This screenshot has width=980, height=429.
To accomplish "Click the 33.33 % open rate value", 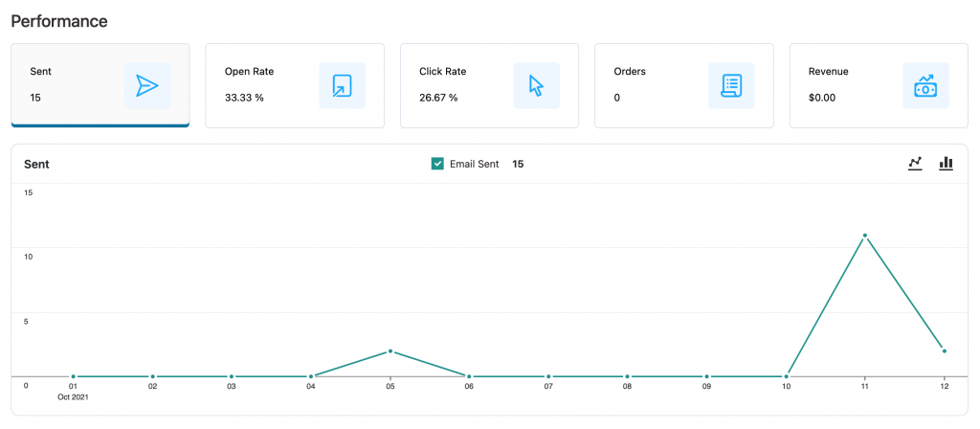I will [244, 98].
